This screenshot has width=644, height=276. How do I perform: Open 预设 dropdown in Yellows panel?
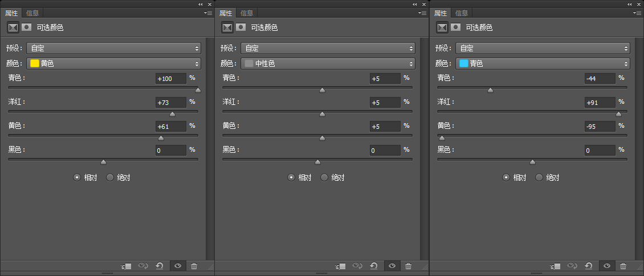click(114, 48)
